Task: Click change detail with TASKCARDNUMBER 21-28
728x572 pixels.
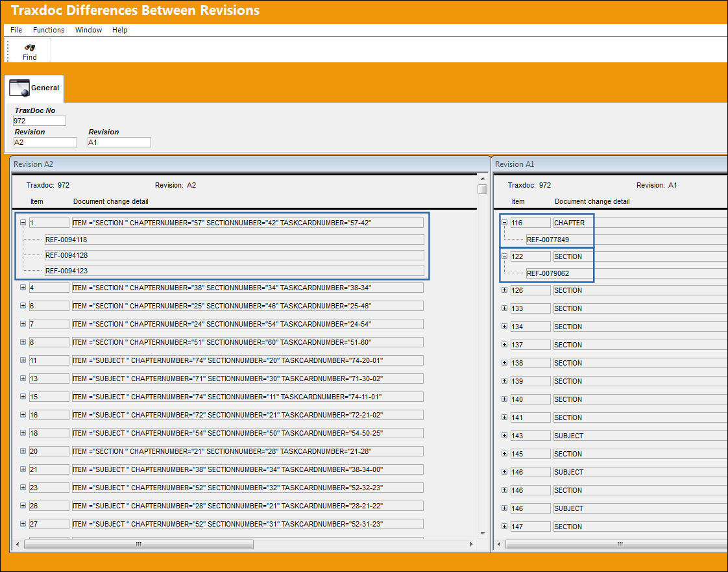Action: point(247,451)
